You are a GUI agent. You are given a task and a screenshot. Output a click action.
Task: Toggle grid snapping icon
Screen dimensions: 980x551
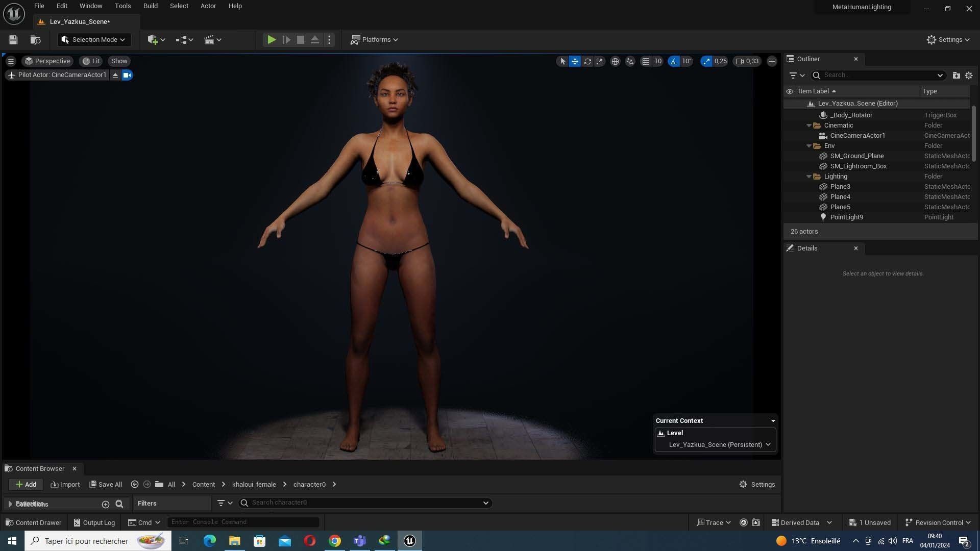[x=646, y=61]
